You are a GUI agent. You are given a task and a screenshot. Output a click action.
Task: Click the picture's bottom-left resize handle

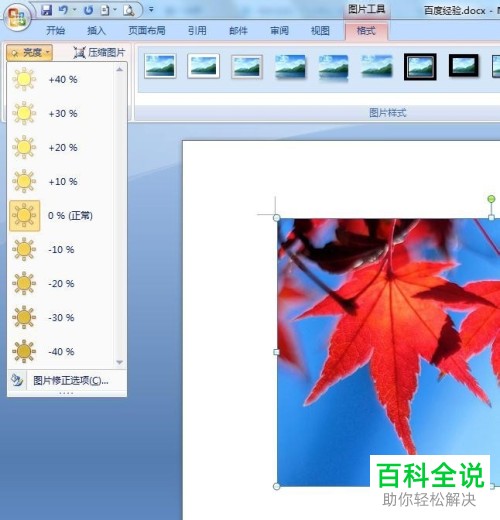(276, 486)
